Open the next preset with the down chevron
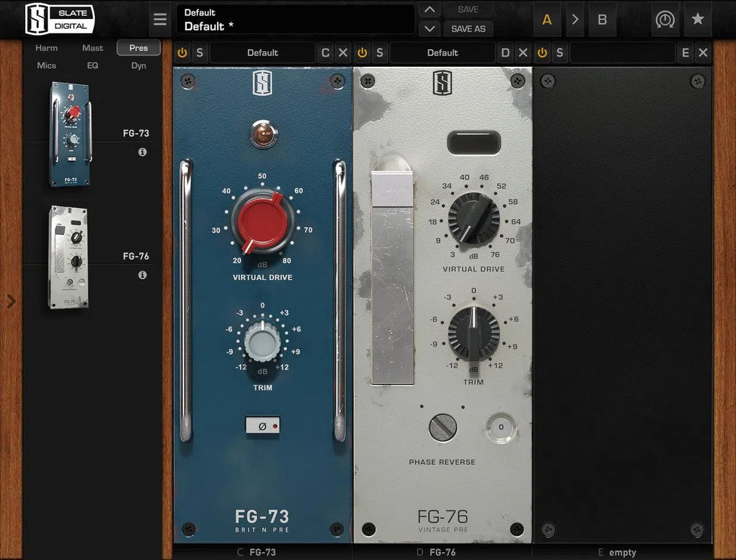The width and height of the screenshot is (736, 560). pyautogui.click(x=429, y=29)
